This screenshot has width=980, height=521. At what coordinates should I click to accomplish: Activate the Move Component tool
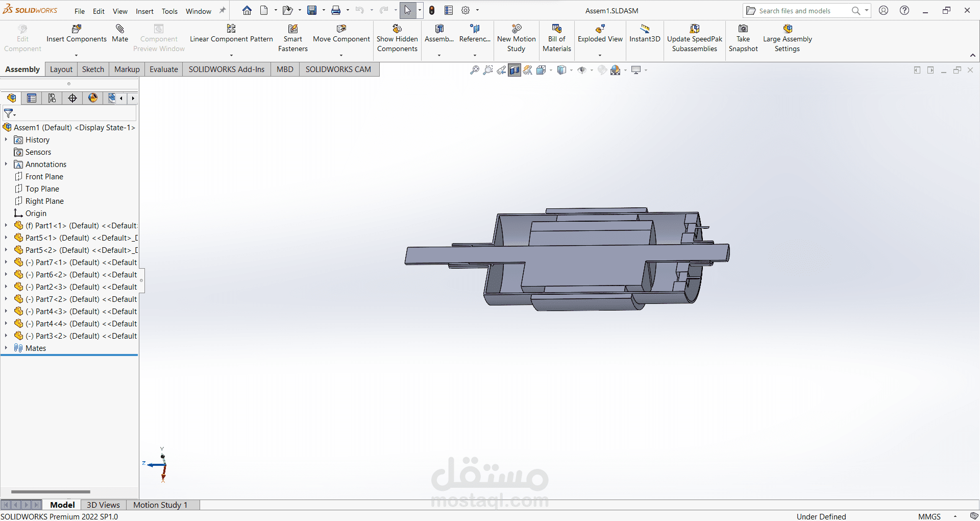click(x=341, y=34)
